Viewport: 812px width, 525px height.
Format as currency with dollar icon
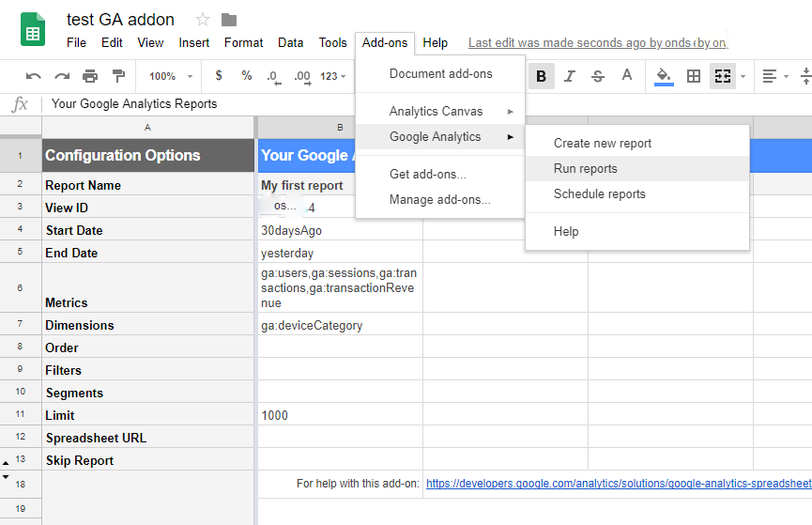coord(219,76)
